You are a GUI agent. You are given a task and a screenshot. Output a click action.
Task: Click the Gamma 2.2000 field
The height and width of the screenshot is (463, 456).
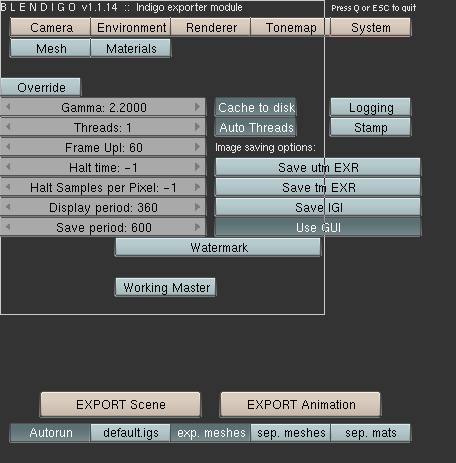pyautogui.click(x=103, y=107)
